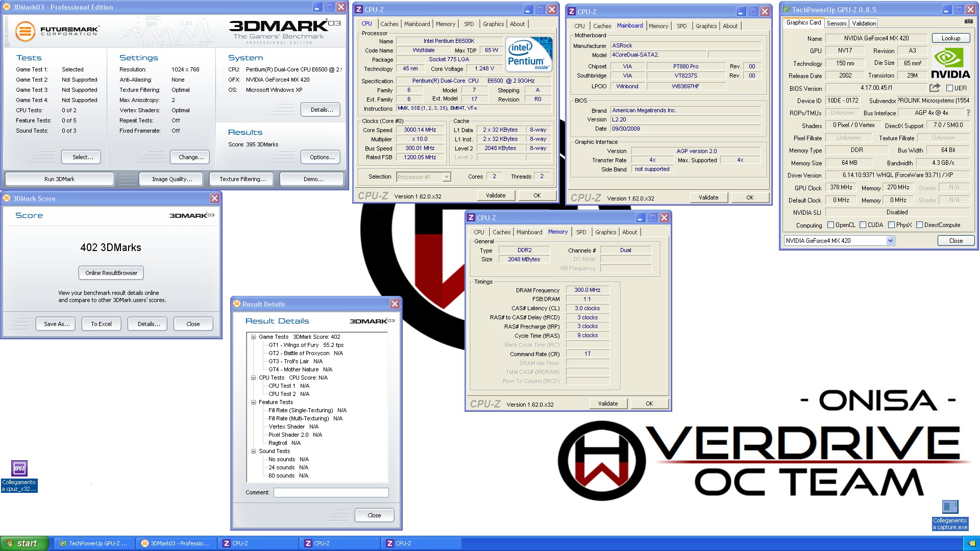Click the BIOS share/export icon in GPU-Z

[935, 88]
